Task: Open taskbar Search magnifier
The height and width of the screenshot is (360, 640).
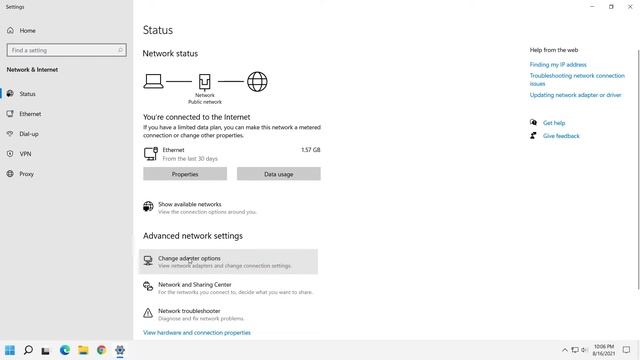Action: pos(28,350)
